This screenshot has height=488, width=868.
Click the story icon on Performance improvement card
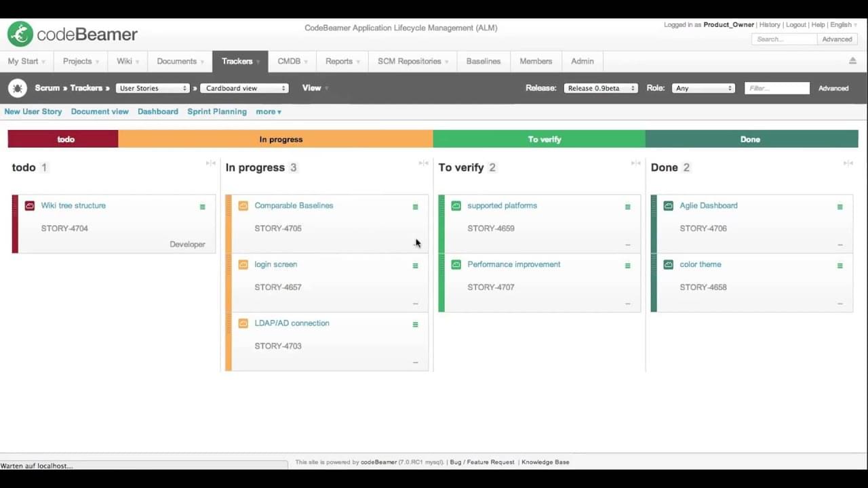coord(456,265)
